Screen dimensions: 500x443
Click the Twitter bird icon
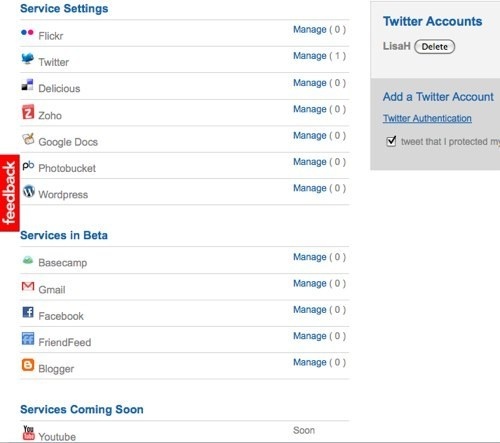28,59
